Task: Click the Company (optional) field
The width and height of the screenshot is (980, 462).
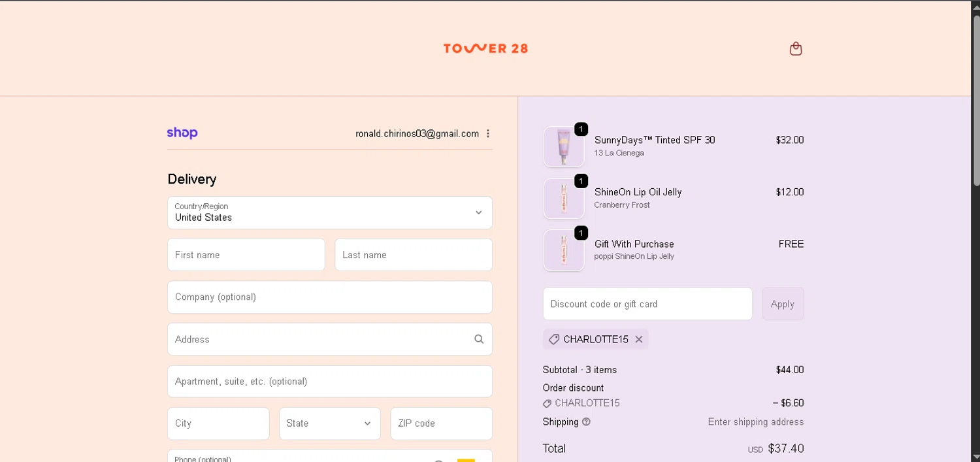Action: [330, 297]
